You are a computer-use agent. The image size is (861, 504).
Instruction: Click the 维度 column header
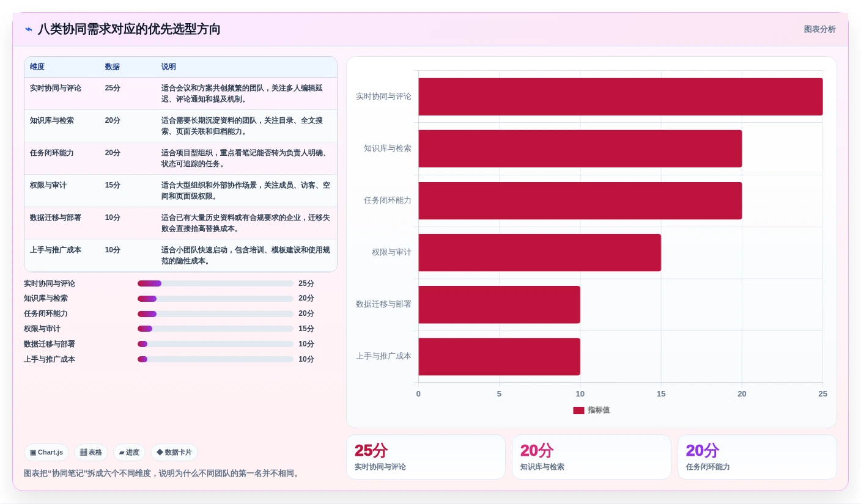click(x=37, y=67)
